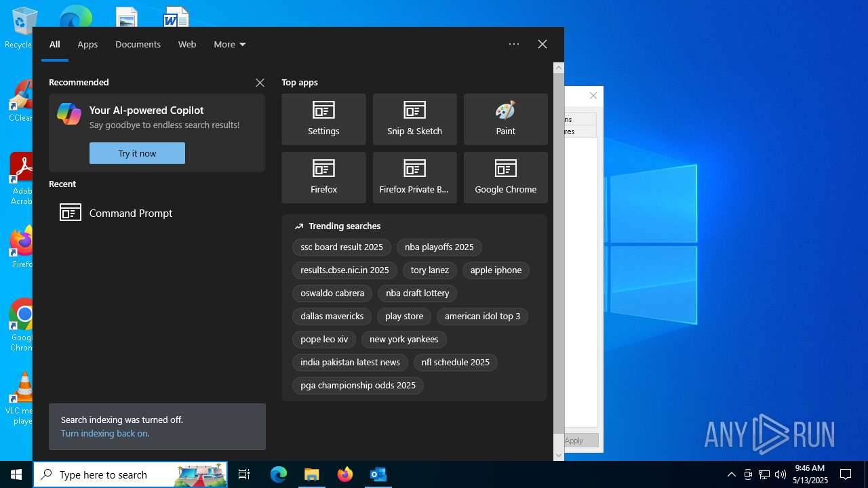Click the taskbar clock and date
868x488 pixels.
811,474
